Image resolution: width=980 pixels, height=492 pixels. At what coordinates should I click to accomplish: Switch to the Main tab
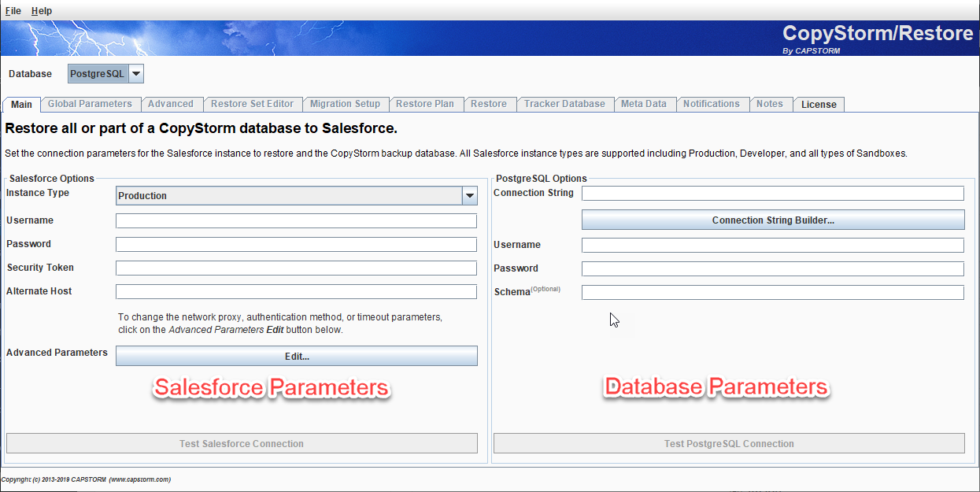21,104
